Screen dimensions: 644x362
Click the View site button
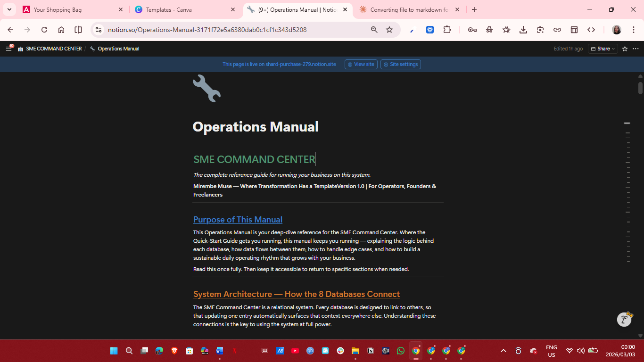361,64
